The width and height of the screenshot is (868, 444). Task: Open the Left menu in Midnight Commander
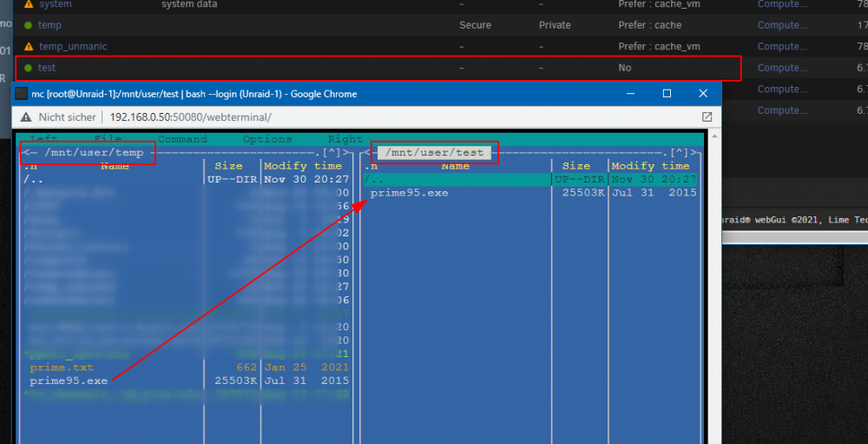43,139
